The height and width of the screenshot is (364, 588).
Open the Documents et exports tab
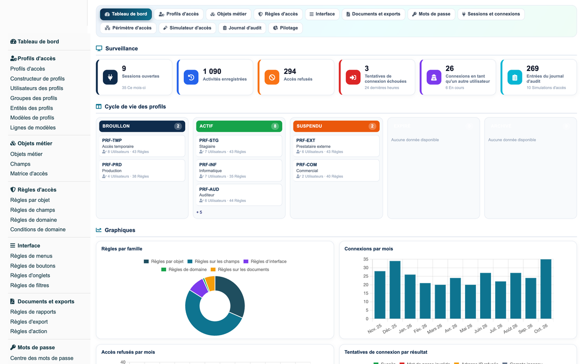coord(373,14)
